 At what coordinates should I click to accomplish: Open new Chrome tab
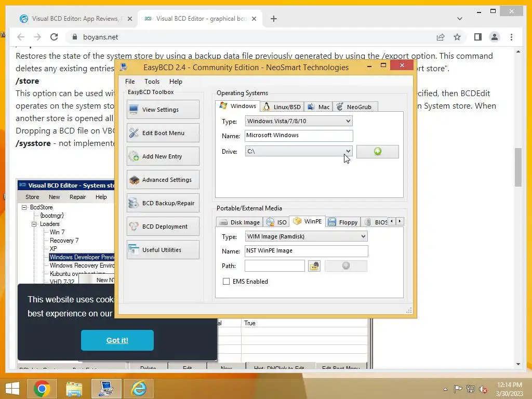point(274,19)
